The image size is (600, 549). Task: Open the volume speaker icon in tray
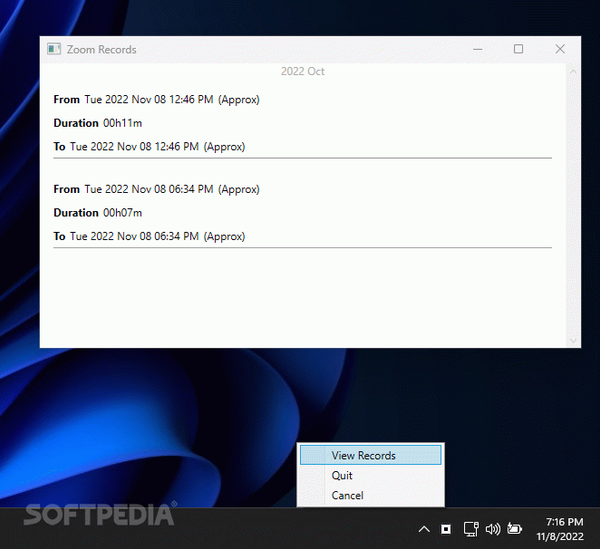[x=493, y=529]
